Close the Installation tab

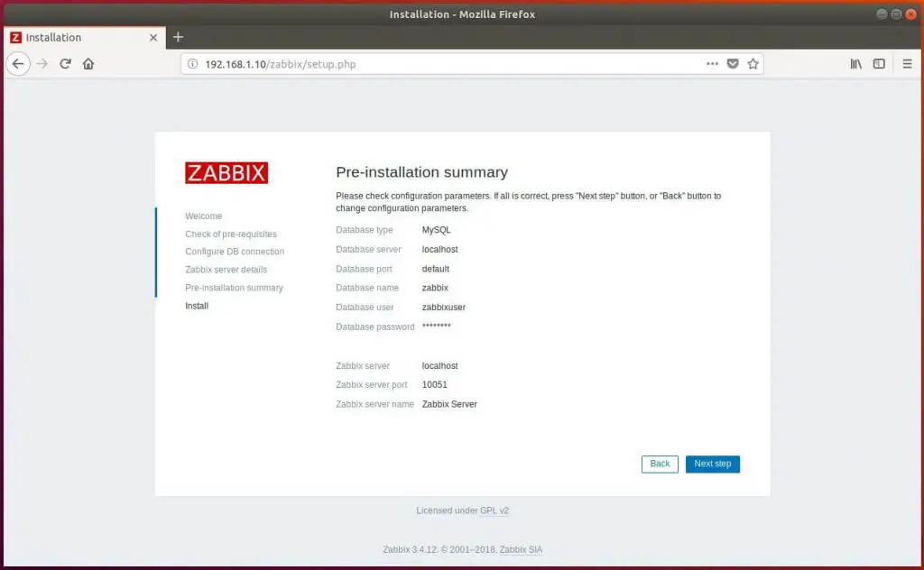pos(153,37)
